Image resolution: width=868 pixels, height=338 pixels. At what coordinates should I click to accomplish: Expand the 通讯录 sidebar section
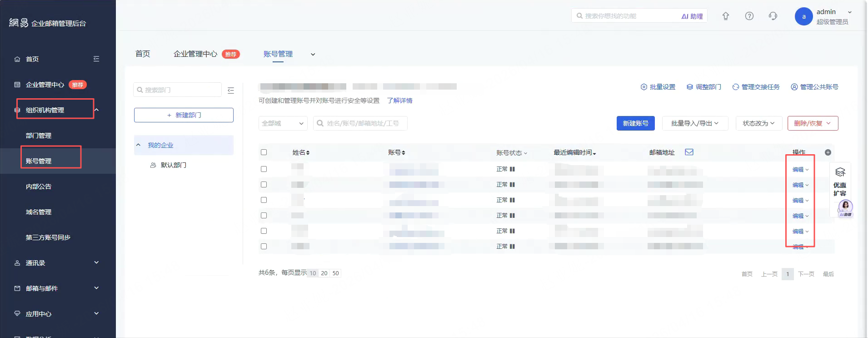96,262
